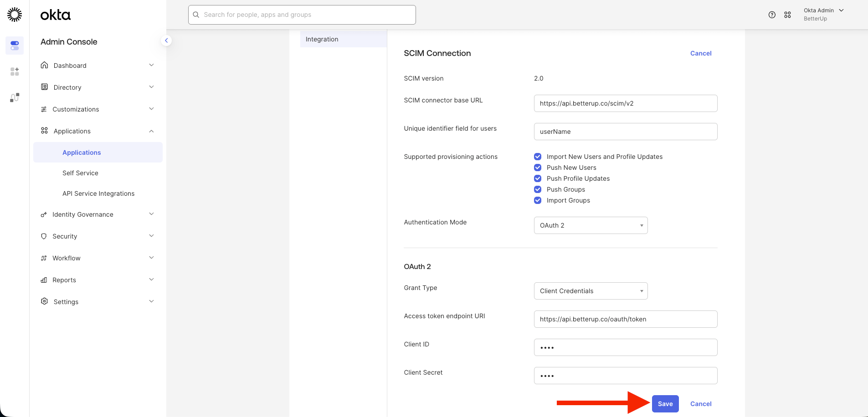Image resolution: width=868 pixels, height=417 pixels.
Task: Select the Integration tab
Action: (344, 39)
